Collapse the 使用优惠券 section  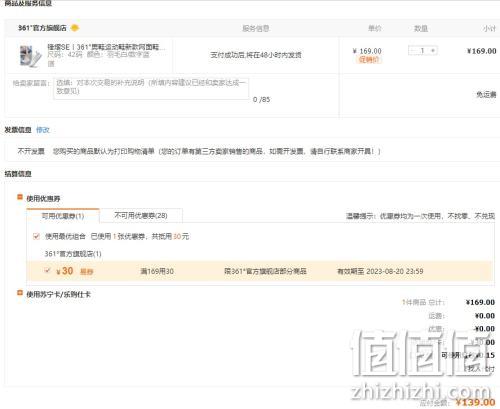click(x=20, y=197)
